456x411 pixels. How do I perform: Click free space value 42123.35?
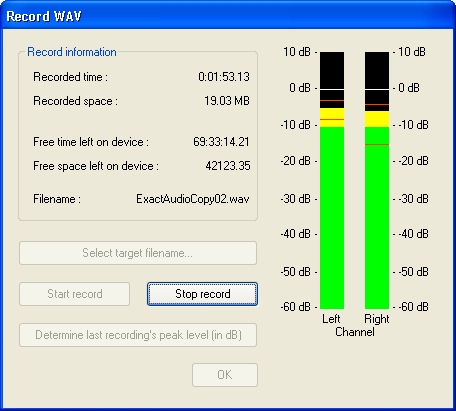[x=228, y=166]
